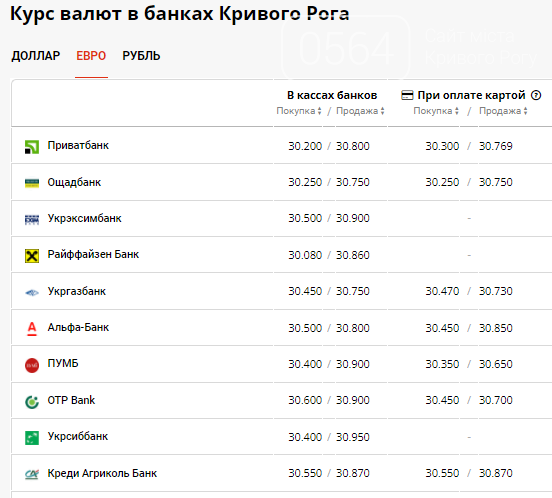This screenshot has width=552, height=498.
Task: Click the card icon beside При оплате картой
Action: [x=407, y=95]
